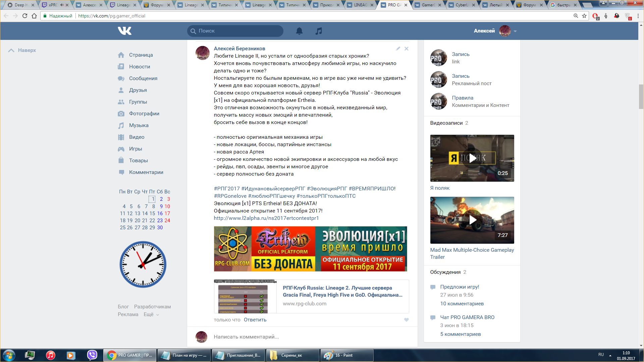Go to top with Наверх

click(22, 50)
